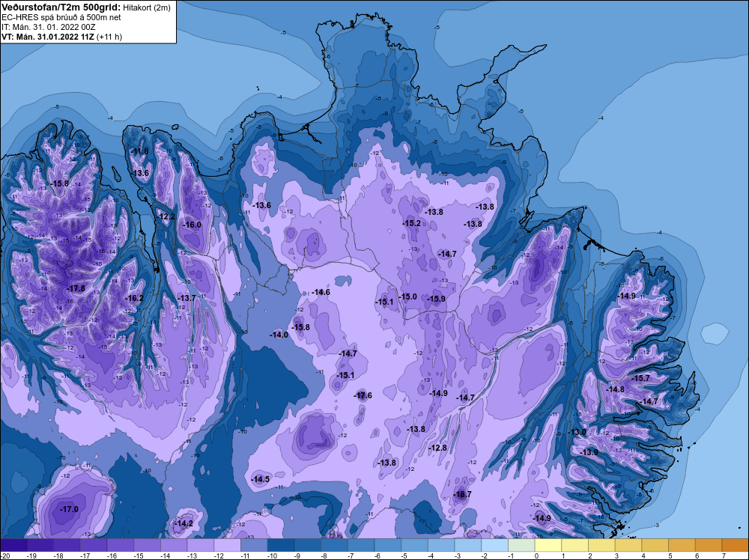749x560 pixels.
Task: Click the '(+11 h)' forecast offset
Action: tap(109, 37)
